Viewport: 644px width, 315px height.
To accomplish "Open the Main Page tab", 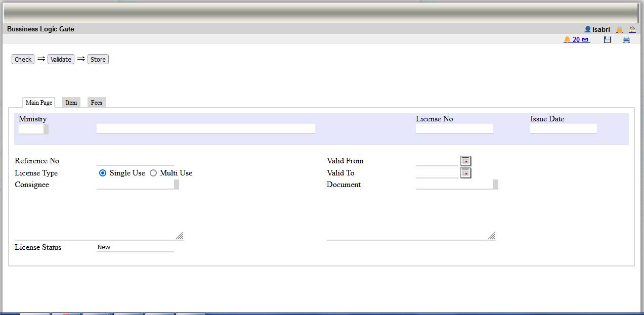I will (39, 103).
